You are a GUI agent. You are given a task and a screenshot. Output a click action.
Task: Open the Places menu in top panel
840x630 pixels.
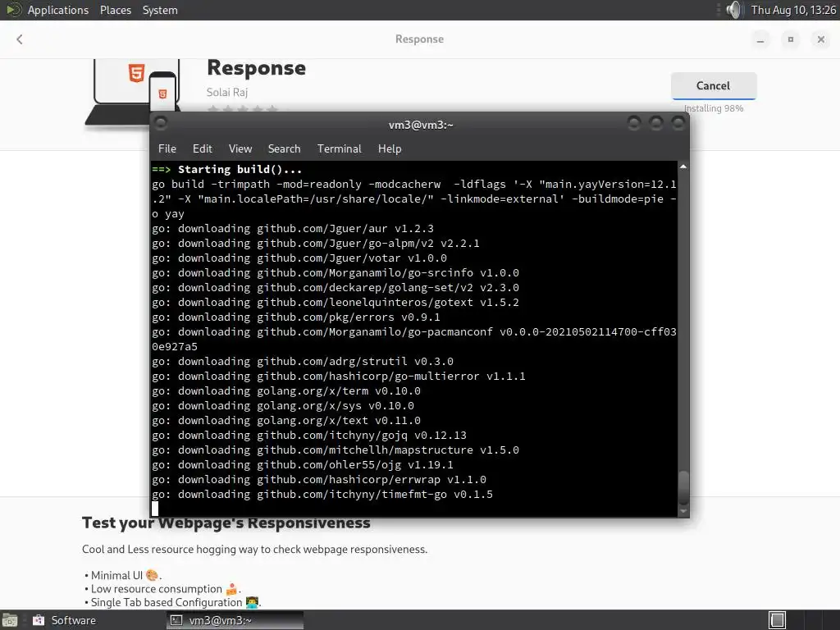pos(115,10)
